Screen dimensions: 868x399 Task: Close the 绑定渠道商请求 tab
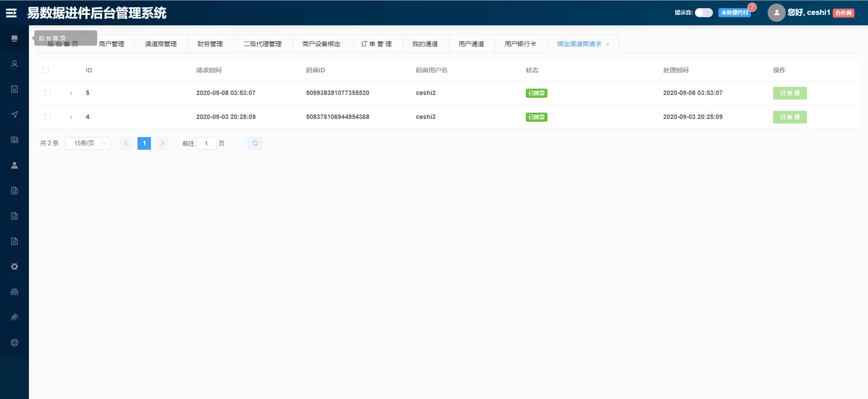(x=608, y=44)
